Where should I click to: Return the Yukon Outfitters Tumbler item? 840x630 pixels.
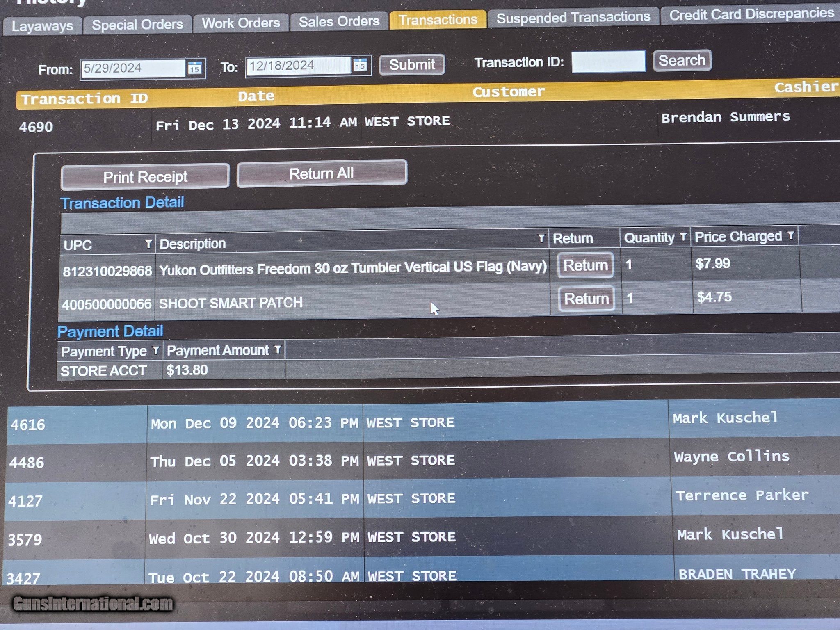point(585,265)
